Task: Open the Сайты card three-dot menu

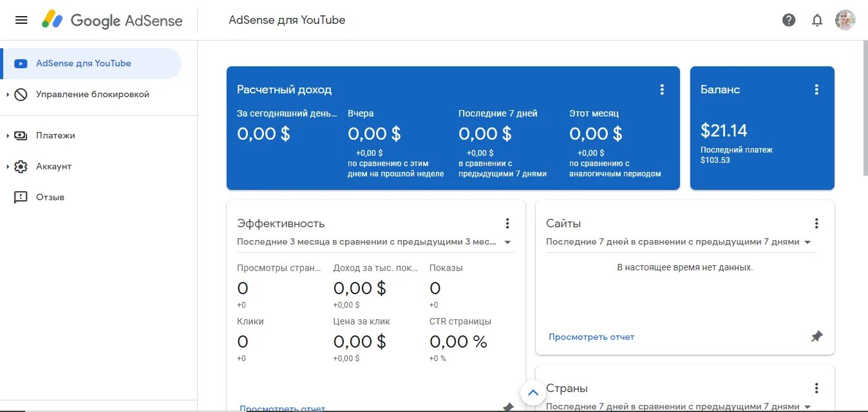Action: tap(816, 223)
